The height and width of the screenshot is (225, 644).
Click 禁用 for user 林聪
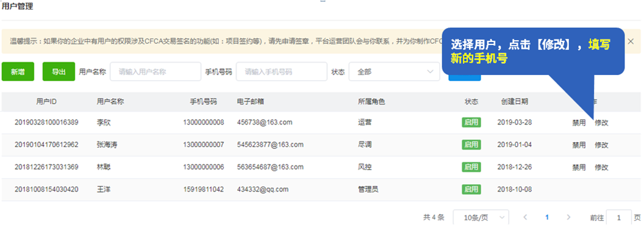point(579,168)
